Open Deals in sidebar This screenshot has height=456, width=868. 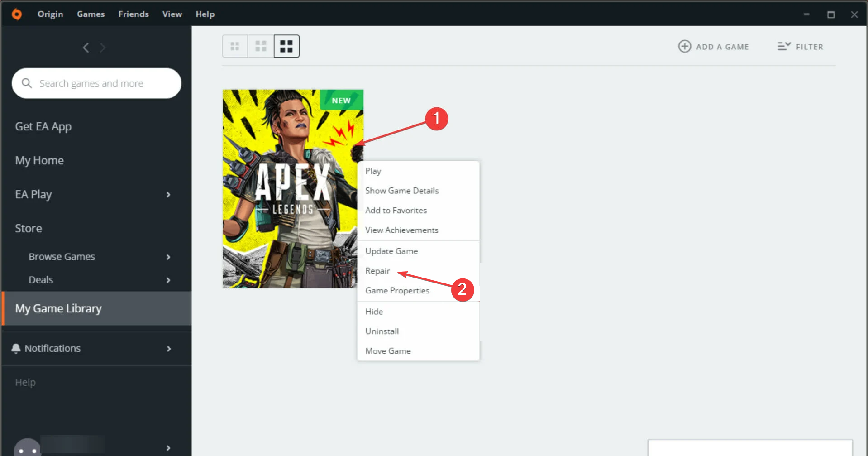tap(41, 280)
